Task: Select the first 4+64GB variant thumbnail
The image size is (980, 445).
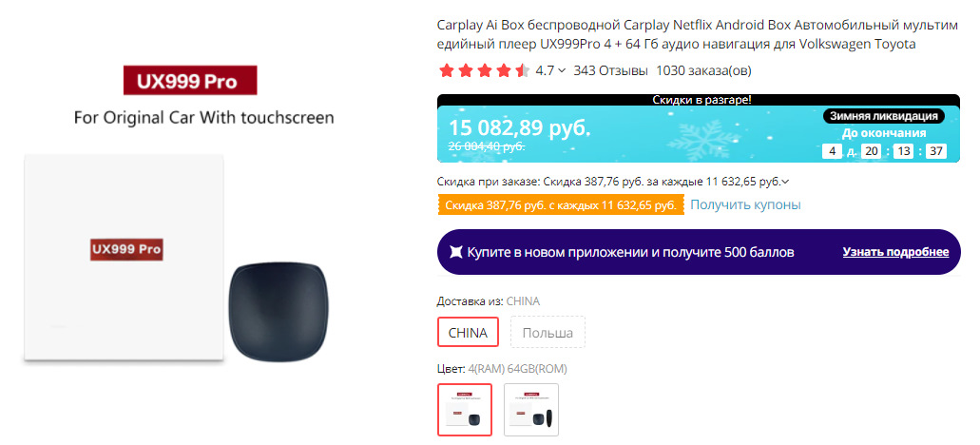Action: tap(465, 409)
